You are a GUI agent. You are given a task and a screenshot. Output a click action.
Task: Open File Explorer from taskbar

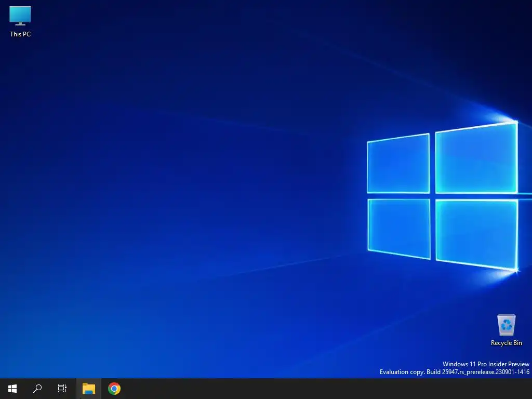click(88, 389)
